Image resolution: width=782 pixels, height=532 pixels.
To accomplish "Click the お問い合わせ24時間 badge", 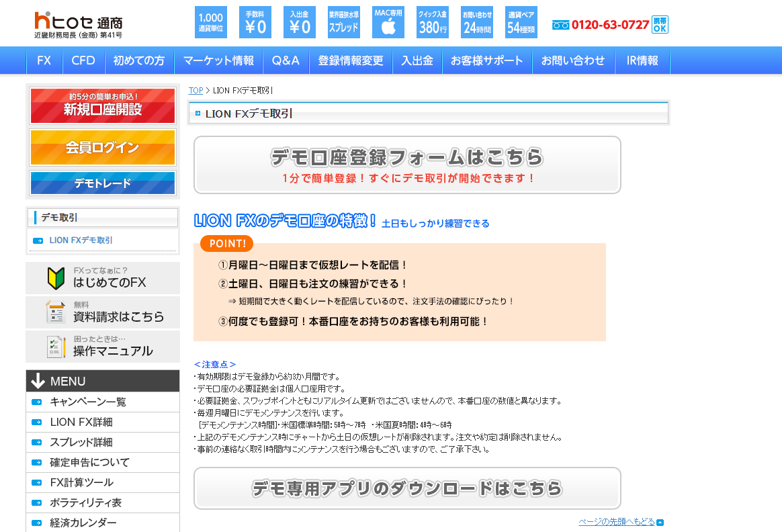I will (476, 22).
